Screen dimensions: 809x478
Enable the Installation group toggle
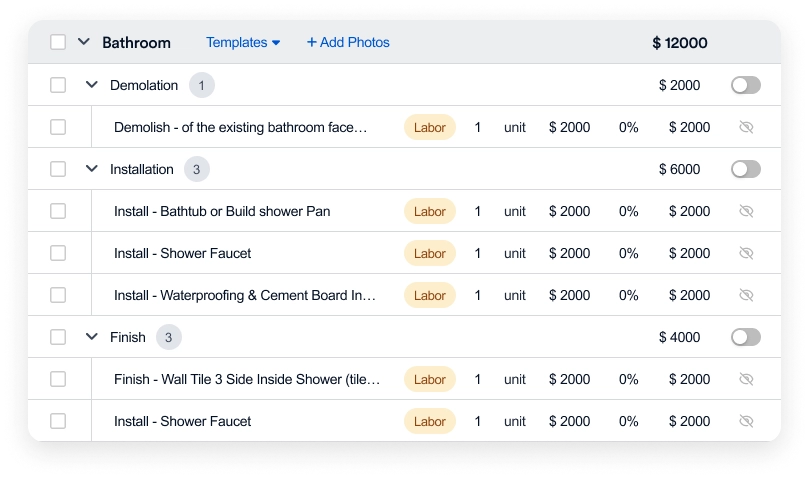pyautogui.click(x=745, y=169)
